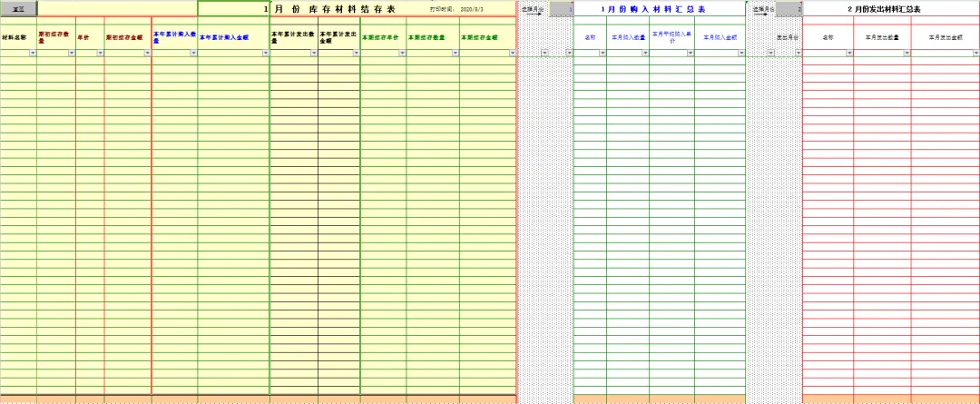The height and width of the screenshot is (404, 980).
Task: Select the 材料名称 header cell
Action: click(x=18, y=37)
